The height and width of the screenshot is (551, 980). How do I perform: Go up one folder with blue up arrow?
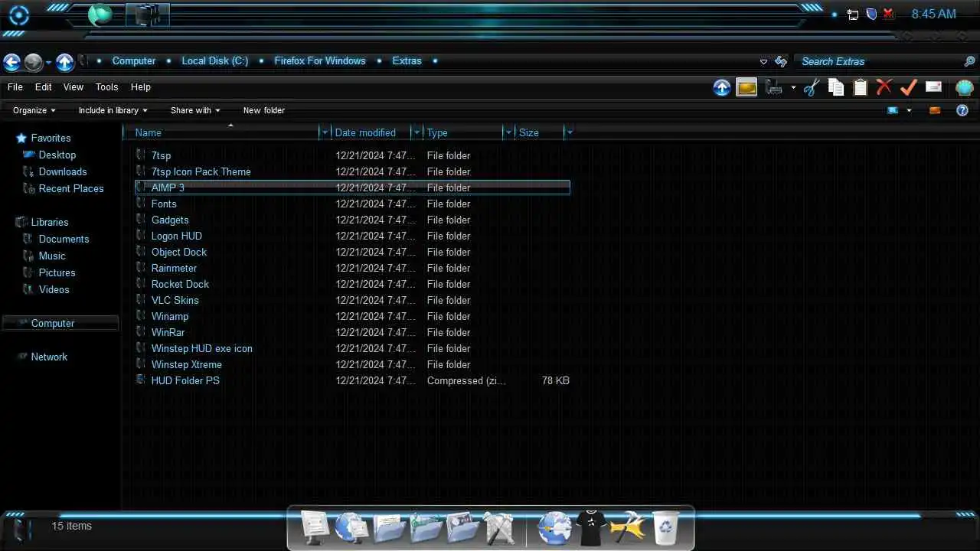pos(65,62)
